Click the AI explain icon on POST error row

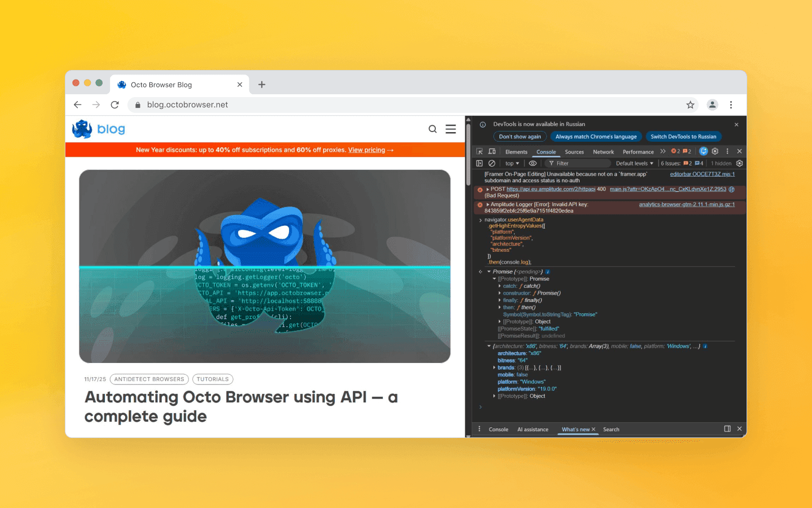(x=731, y=189)
